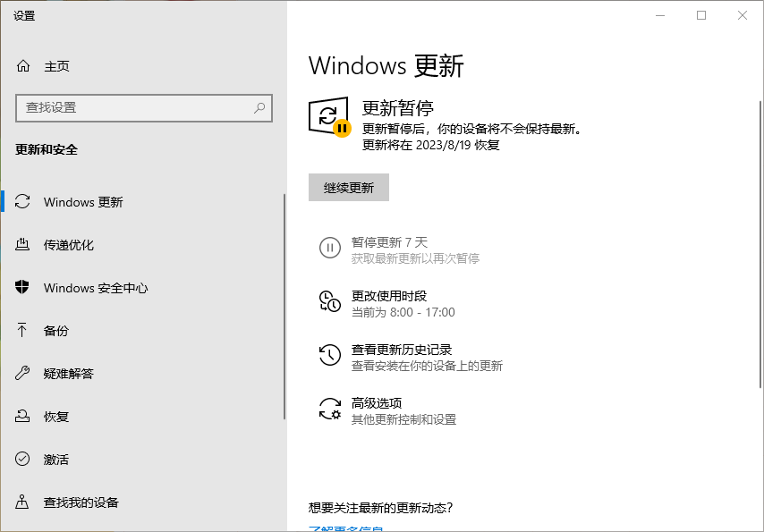
Task: Maximize the 设置 window
Action: [x=701, y=15]
